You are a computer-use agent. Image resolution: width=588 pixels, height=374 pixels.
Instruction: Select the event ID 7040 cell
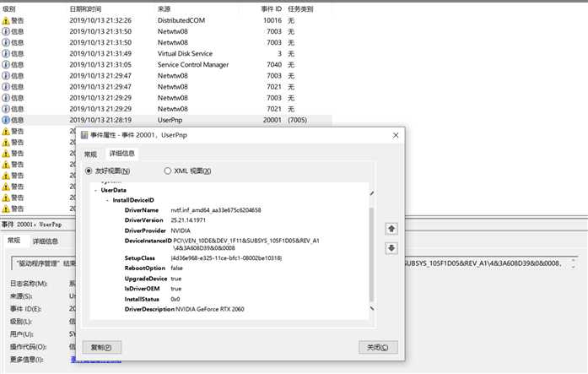tap(274, 65)
